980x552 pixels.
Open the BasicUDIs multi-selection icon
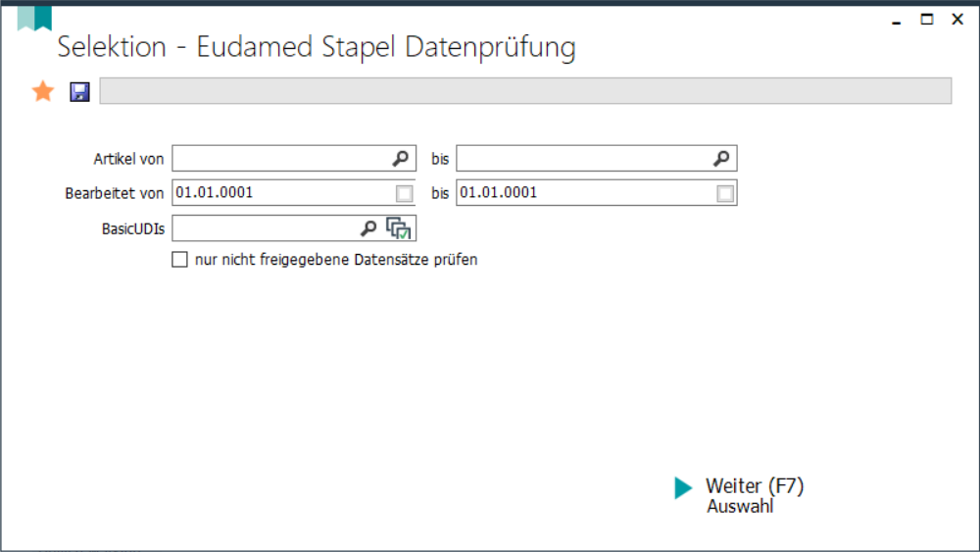tap(399, 228)
